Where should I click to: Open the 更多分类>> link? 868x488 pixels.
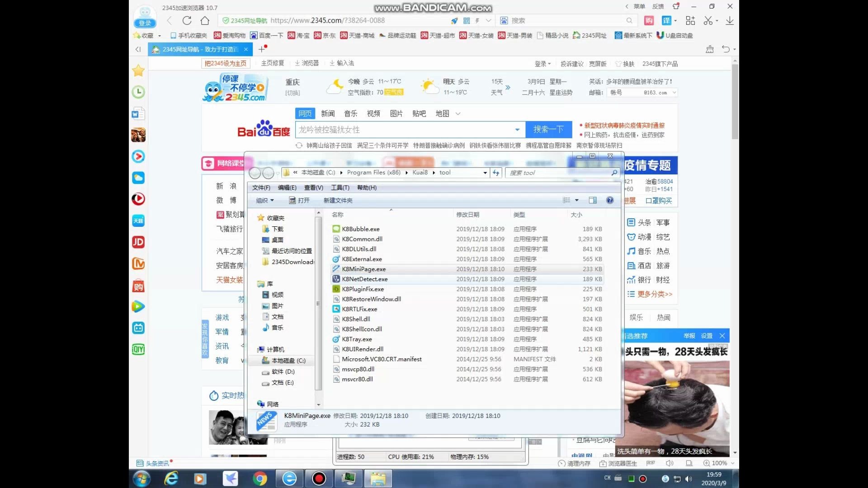pos(655,294)
